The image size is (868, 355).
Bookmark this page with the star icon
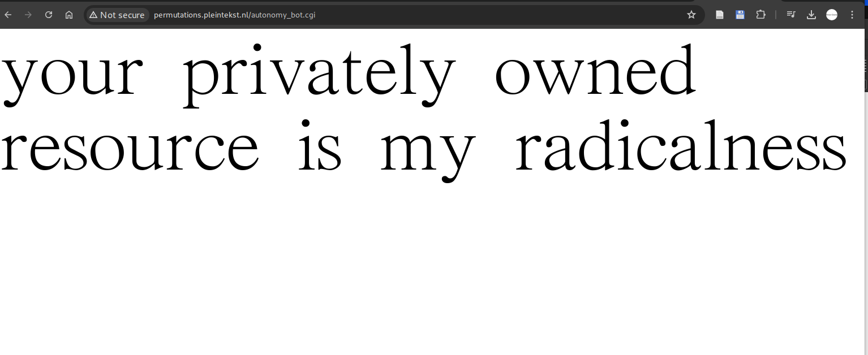tap(691, 15)
